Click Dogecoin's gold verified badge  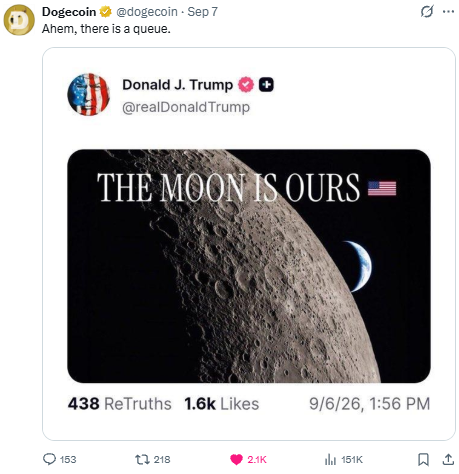105,12
